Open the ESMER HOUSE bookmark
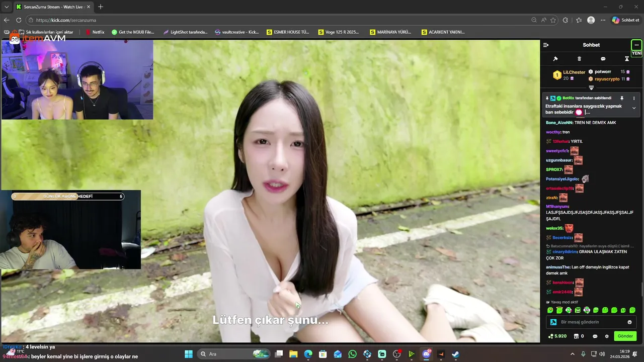644x362 pixels. (288, 32)
